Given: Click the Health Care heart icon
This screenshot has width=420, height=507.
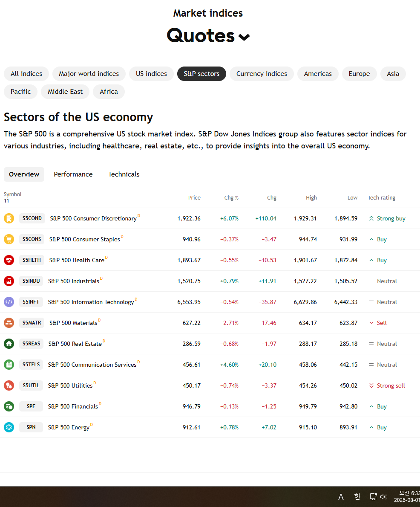Looking at the screenshot, I should [9, 260].
